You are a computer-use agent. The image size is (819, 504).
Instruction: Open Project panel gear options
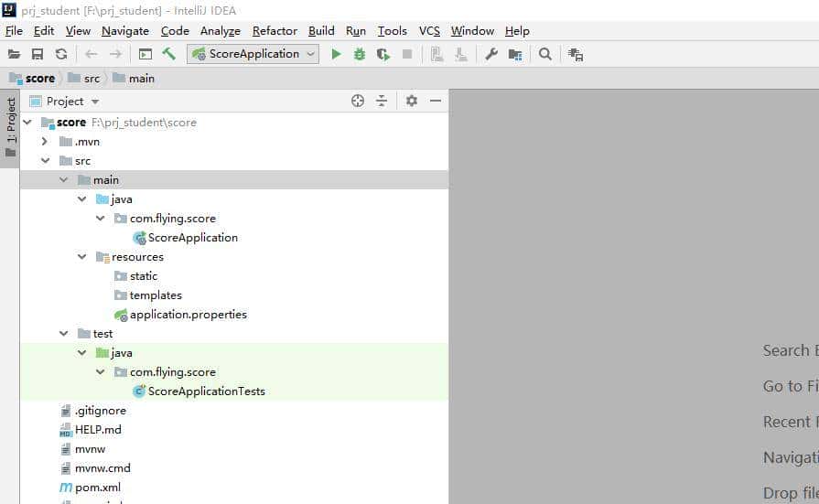[412, 101]
